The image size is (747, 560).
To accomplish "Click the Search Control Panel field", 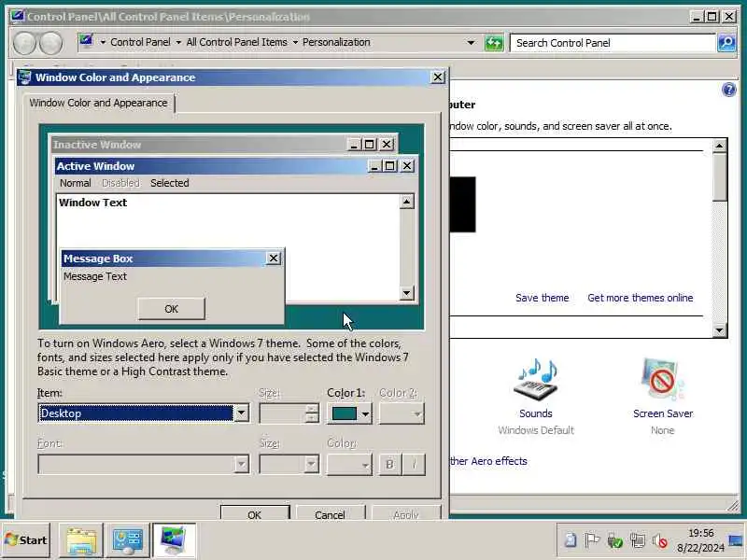I will coord(613,43).
